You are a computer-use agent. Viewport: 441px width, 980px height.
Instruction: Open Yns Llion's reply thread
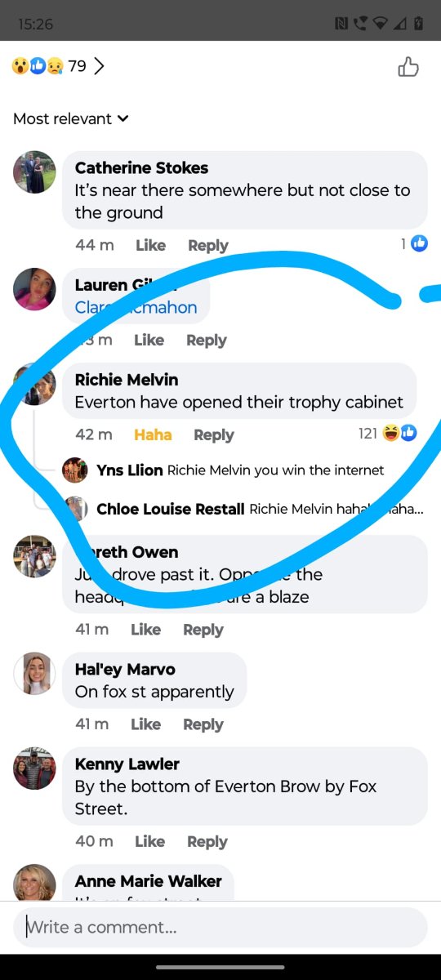pos(240,470)
